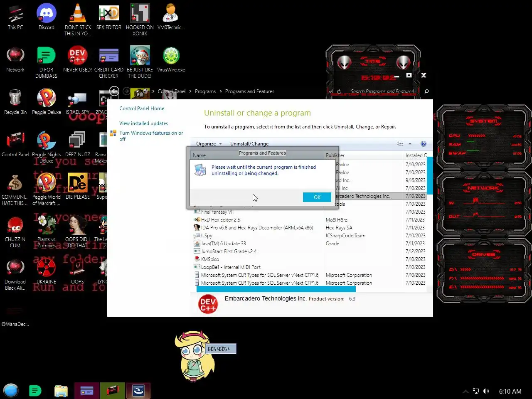
Task: Click the Control Panel desktop icon
Action: point(15,144)
